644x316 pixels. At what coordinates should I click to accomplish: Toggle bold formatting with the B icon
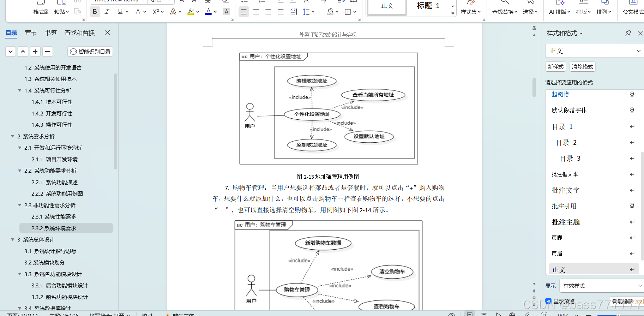point(95,12)
